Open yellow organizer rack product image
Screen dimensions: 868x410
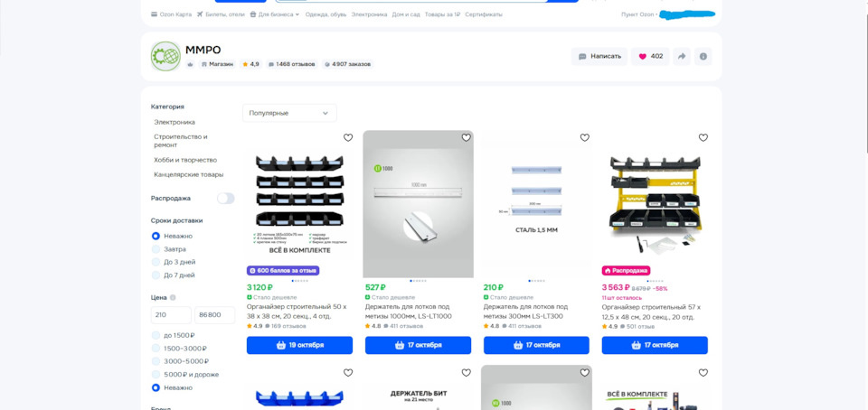click(x=655, y=204)
